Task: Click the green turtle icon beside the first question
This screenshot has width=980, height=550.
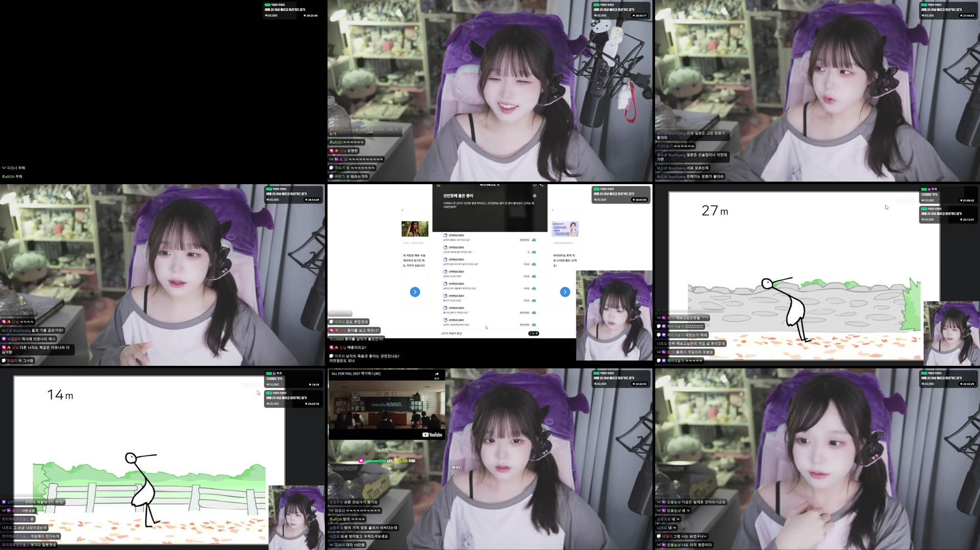Action: tap(535, 239)
